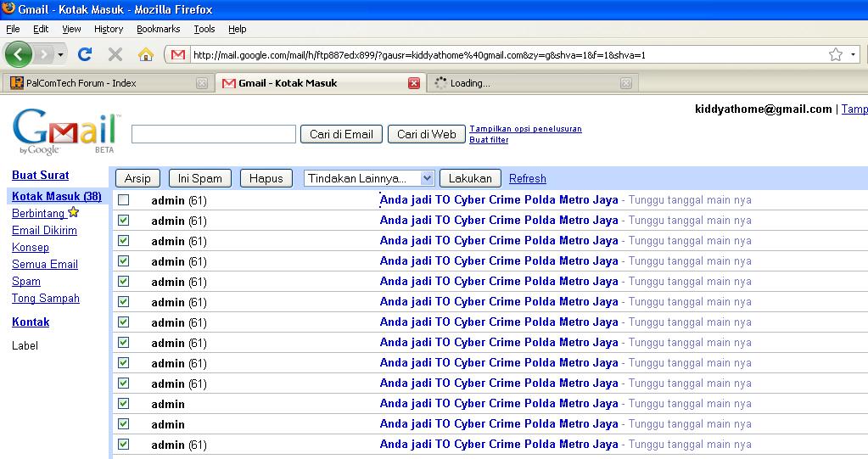The height and width of the screenshot is (459, 868).
Task: Switch to the Loading... tab
Action: [533, 83]
